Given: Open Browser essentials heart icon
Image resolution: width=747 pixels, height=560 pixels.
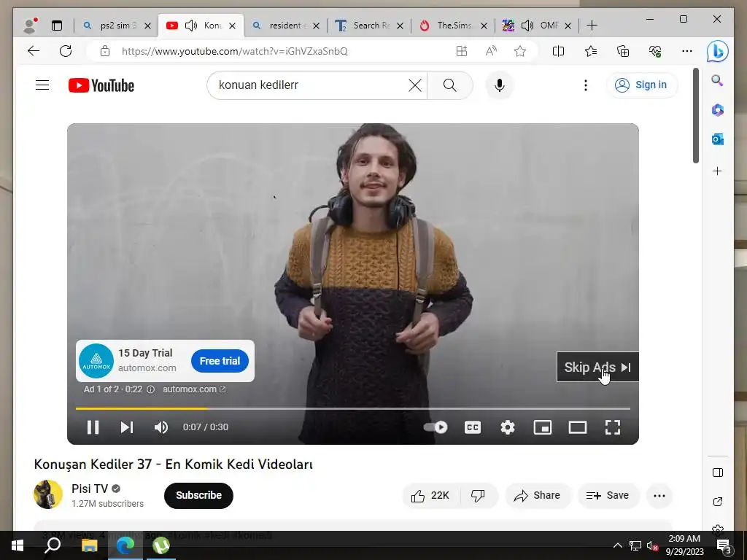Looking at the screenshot, I should click(655, 51).
